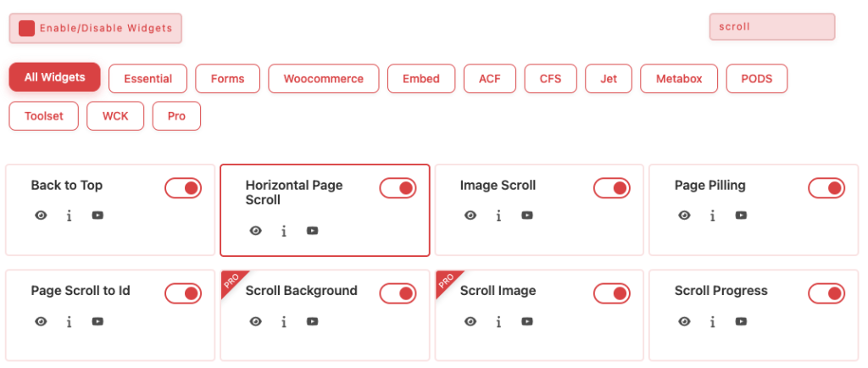Viewport: 868px width, 368px height.
Task: Click the widget search field containing 'scroll'
Action: click(771, 26)
